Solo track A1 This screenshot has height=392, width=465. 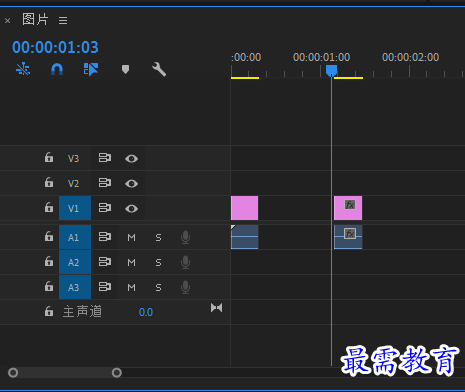[x=158, y=238]
